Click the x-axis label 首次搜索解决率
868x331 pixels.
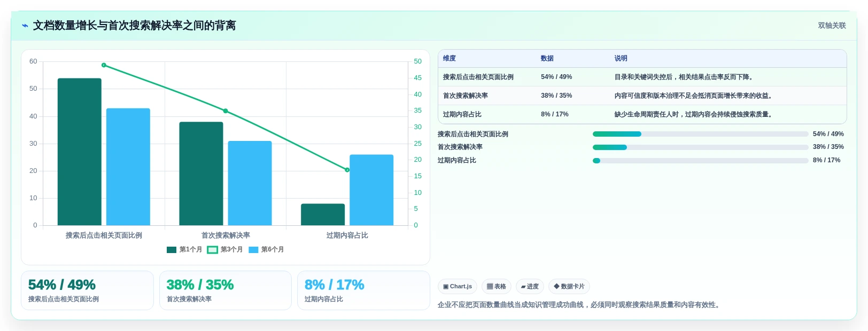226,235
